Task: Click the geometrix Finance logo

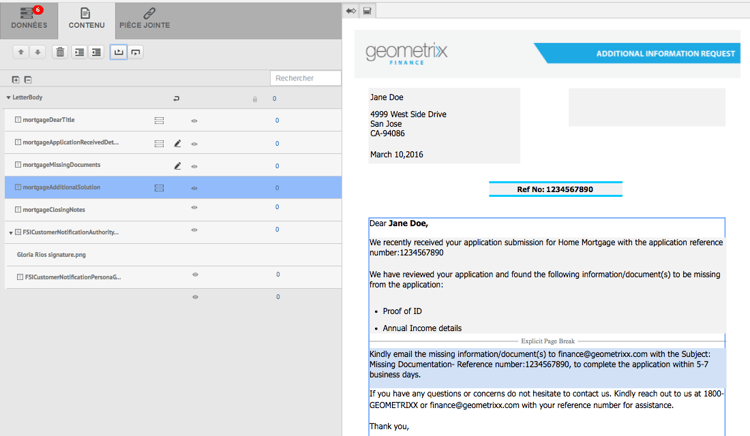Action: (407, 54)
